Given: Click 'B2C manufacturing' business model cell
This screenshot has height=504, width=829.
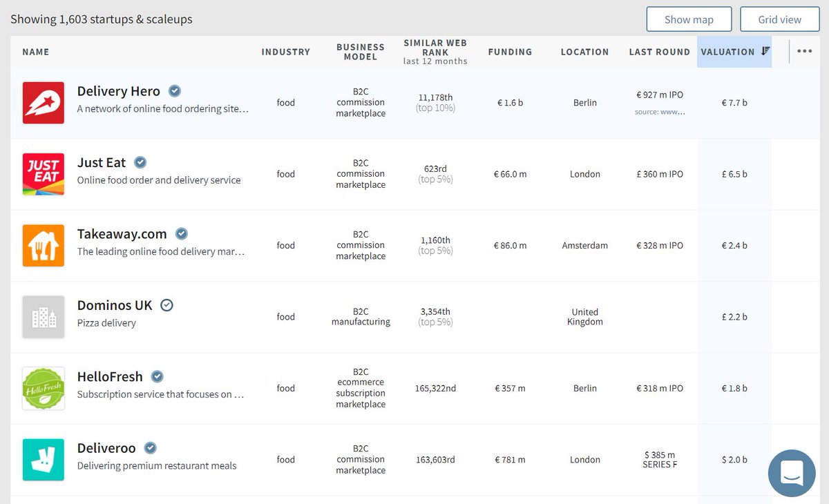Looking at the screenshot, I should coord(361,317).
